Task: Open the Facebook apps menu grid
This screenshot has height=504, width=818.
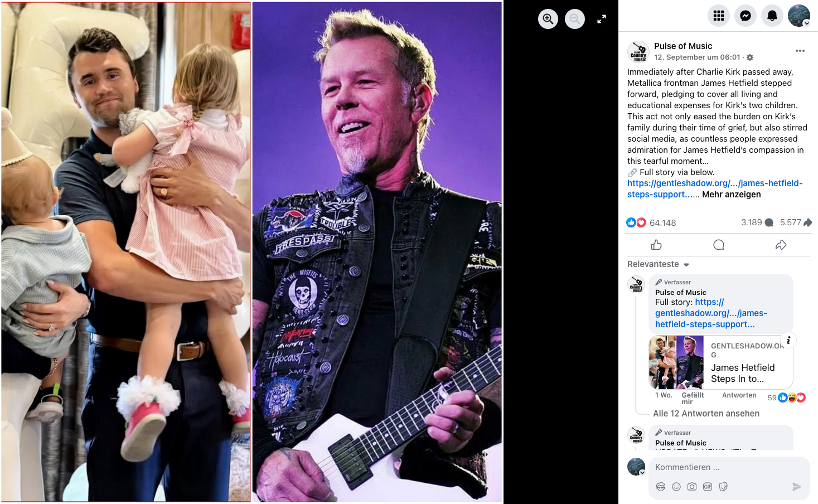Action: 719,16
